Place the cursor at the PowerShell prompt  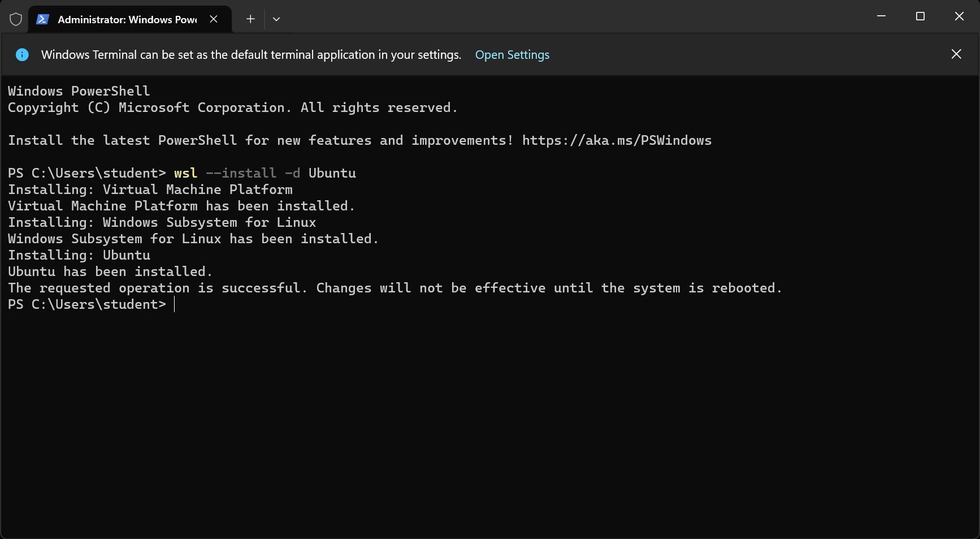point(174,304)
